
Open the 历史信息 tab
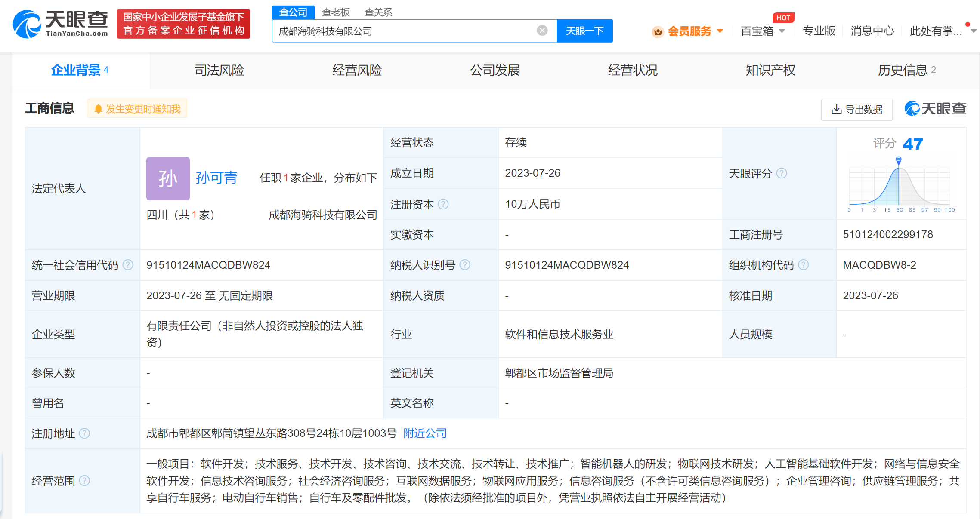[x=907, y=70]
